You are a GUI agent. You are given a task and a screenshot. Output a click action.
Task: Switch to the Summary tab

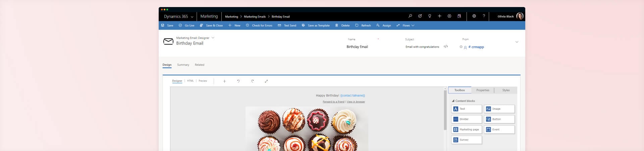[183, 65]
